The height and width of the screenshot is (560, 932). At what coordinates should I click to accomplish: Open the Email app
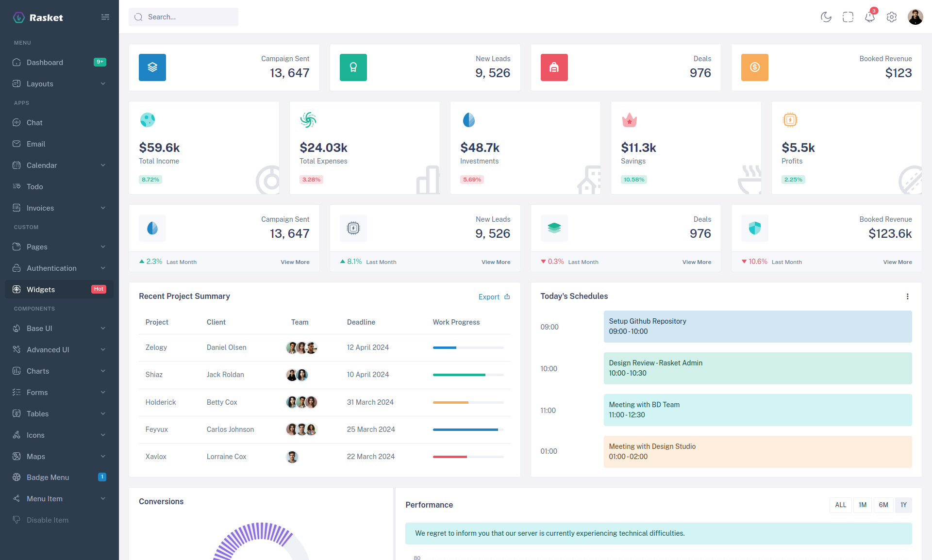[59, 144]
